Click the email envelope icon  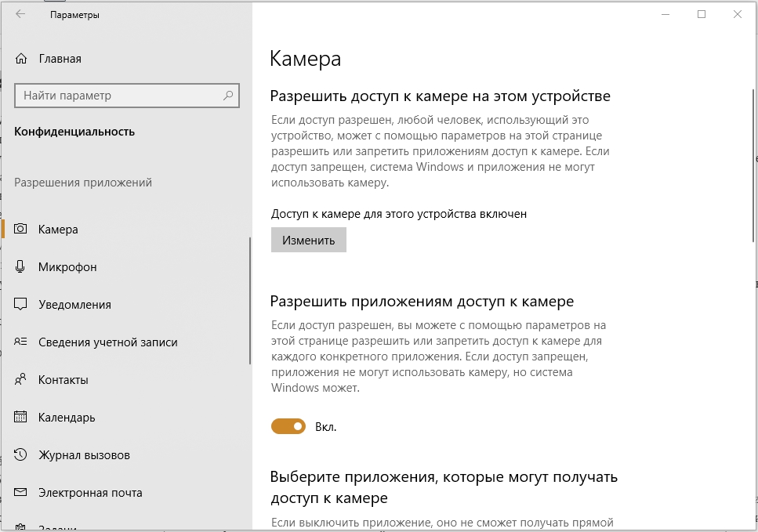[21, 493]
